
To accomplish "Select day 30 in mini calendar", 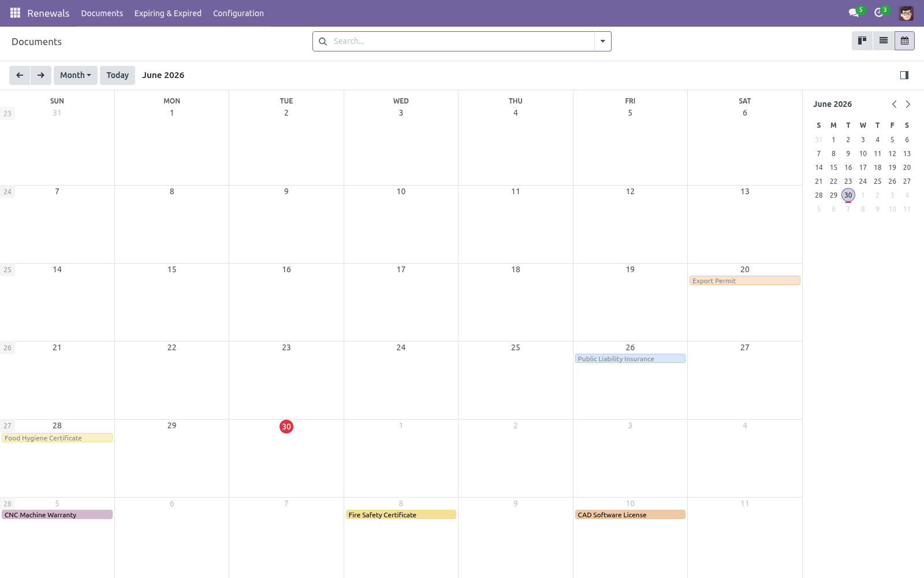I will tap(848, 195).
